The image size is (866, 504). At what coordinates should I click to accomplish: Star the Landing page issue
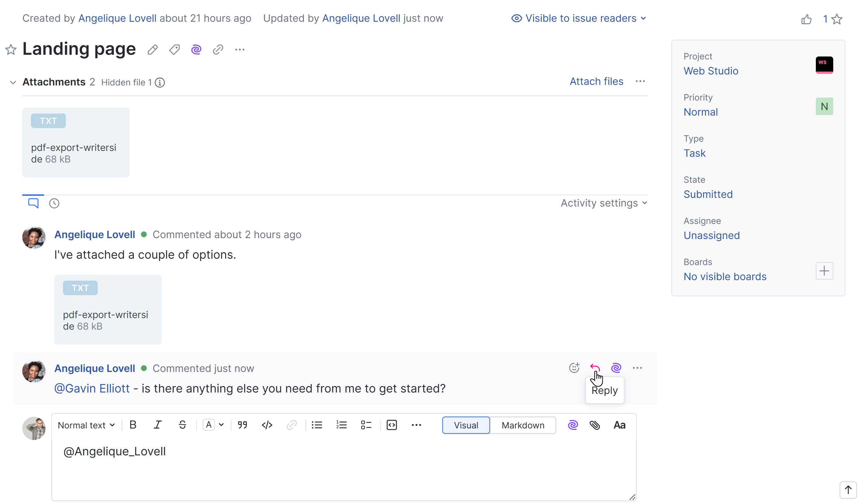pos(11,50)
